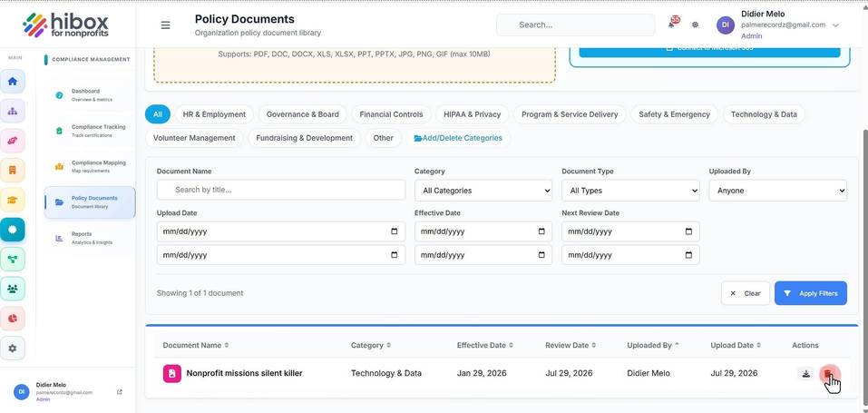Sort by Uploaded By column header
Image resolution: width=868 pixels, height=413 pixels.
pyautogui.click(x=653, y=345)
